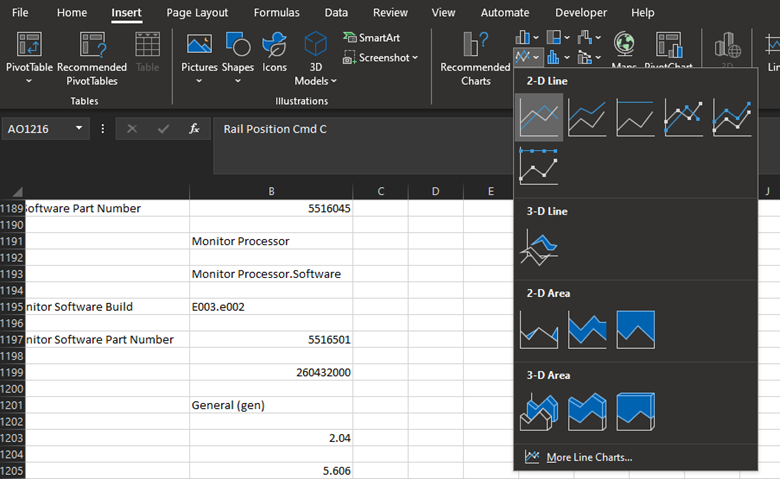Pick the 100% Stacked Line chart

[635, 117]
